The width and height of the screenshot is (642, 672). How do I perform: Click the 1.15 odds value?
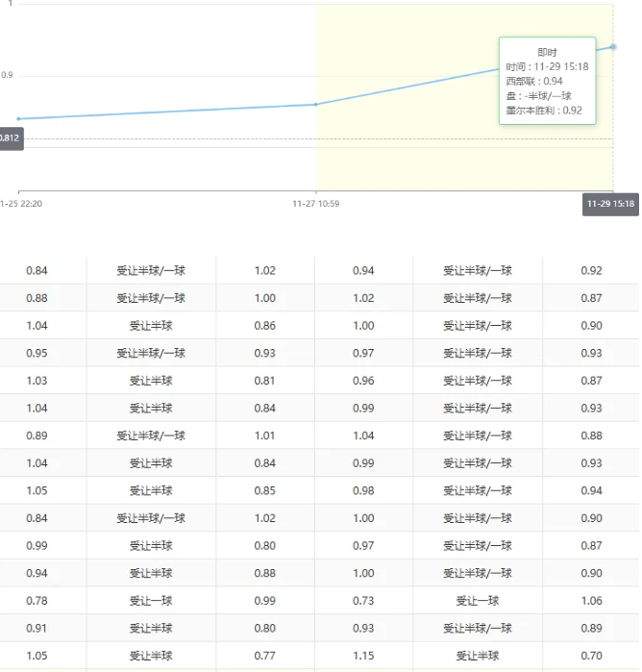363,656
